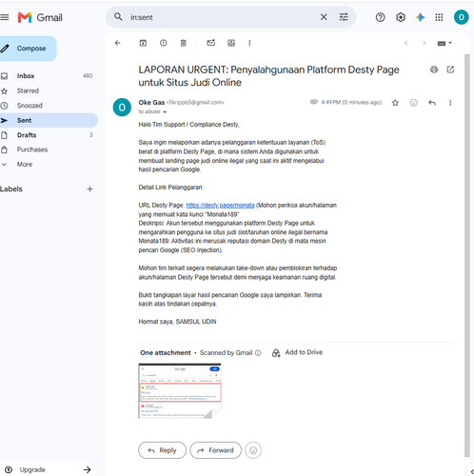Open the message More menu
The height and width of the screenshot is (476, 474).
(x=450, y=103)
